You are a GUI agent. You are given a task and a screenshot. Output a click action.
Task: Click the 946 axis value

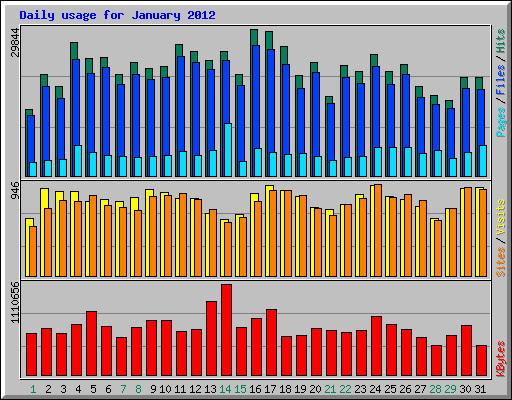tap(15, 191)
